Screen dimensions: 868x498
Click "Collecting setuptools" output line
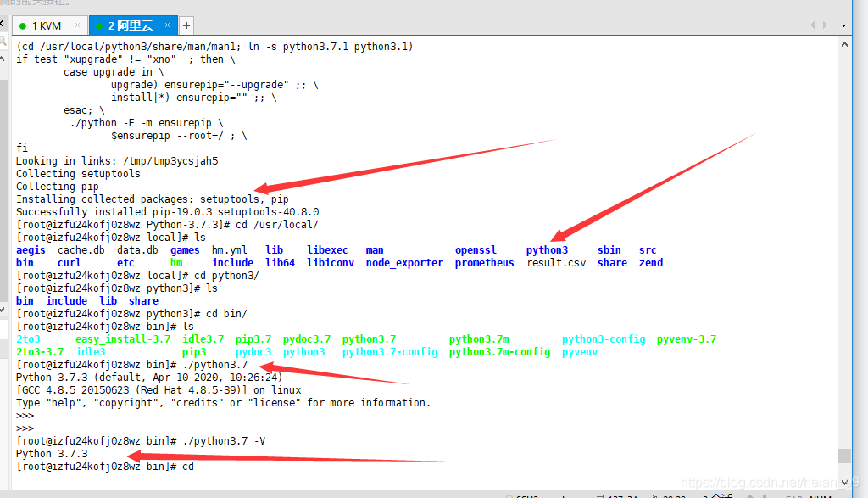[x=78, y=174]
